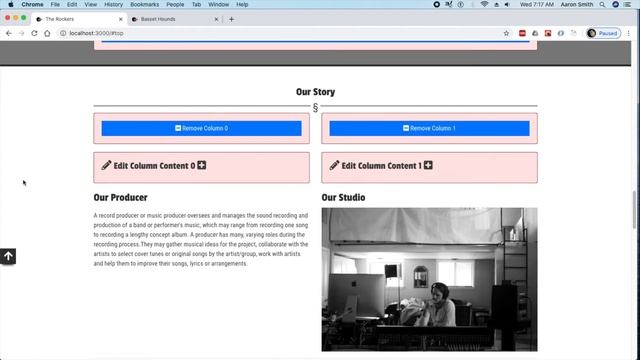Viewport: 640px width, 360px height.
Task: Open the File menu
Action: pos(55,4)
